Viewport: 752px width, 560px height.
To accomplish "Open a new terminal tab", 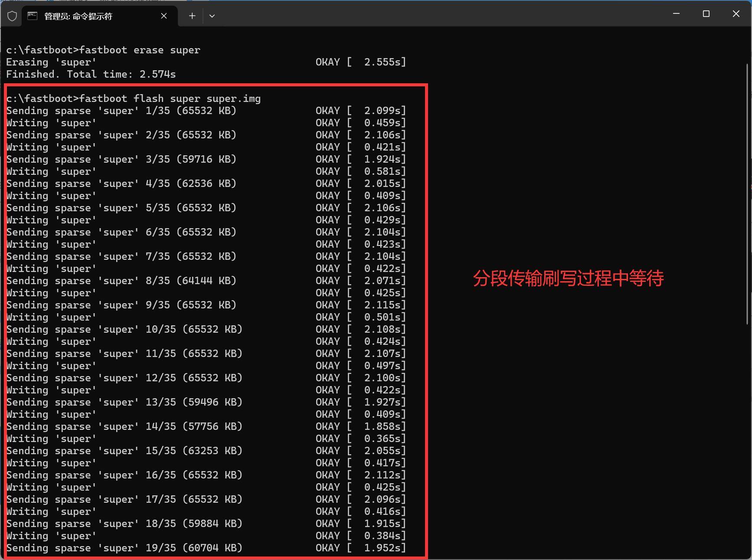I will coord(192,16).
